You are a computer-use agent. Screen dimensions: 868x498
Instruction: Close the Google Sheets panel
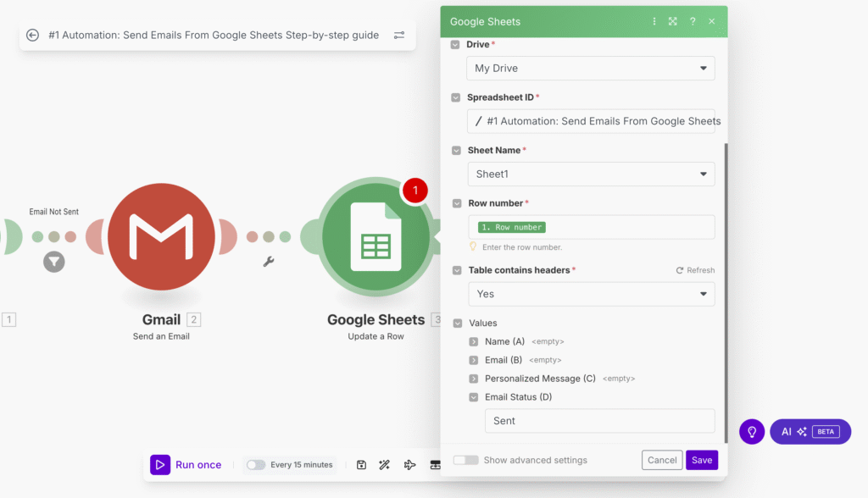point(712,21)
